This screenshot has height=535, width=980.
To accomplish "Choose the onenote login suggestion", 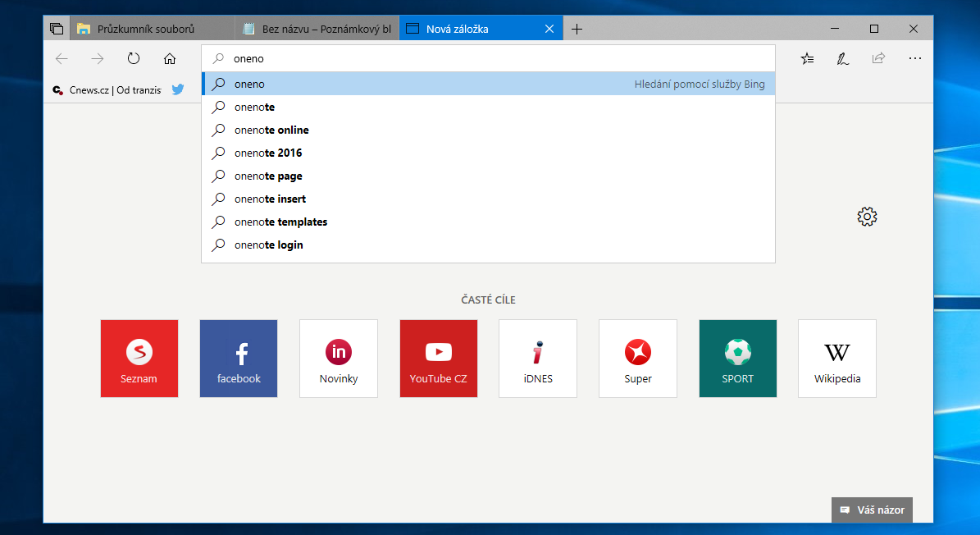I will click(488, 245).
